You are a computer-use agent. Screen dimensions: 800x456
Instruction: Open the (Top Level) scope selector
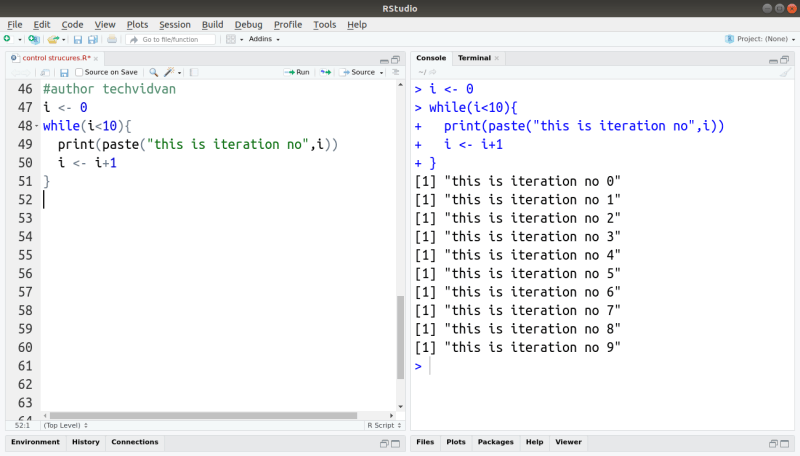pyautogui.click(x=65, y=425)
